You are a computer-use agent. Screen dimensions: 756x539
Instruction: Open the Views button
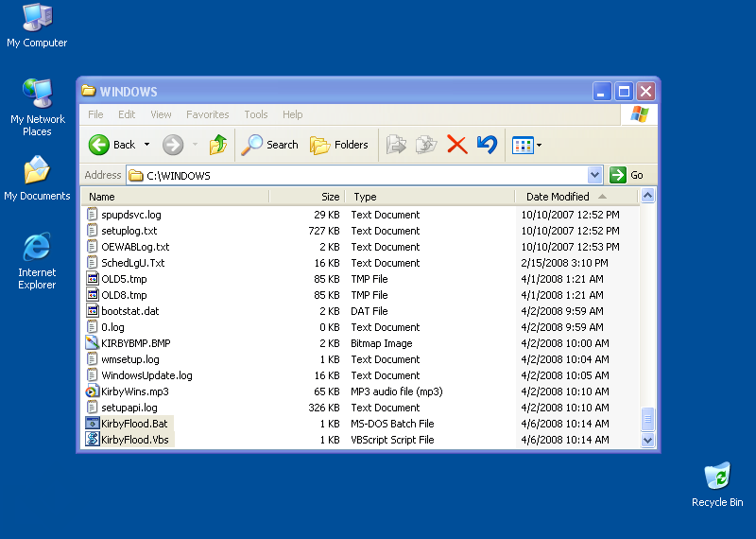point(523,145)
